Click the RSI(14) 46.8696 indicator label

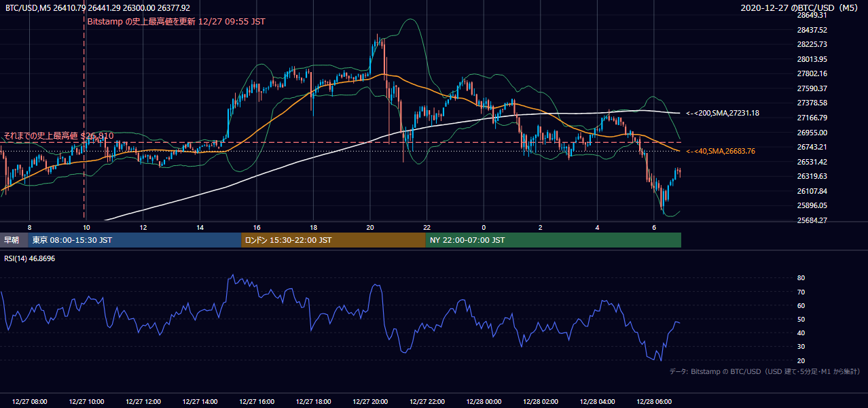[30, 258]
